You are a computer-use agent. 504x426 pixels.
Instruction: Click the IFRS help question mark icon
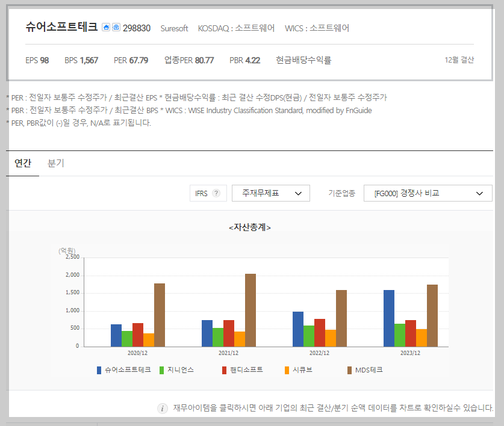click(217, 193)
